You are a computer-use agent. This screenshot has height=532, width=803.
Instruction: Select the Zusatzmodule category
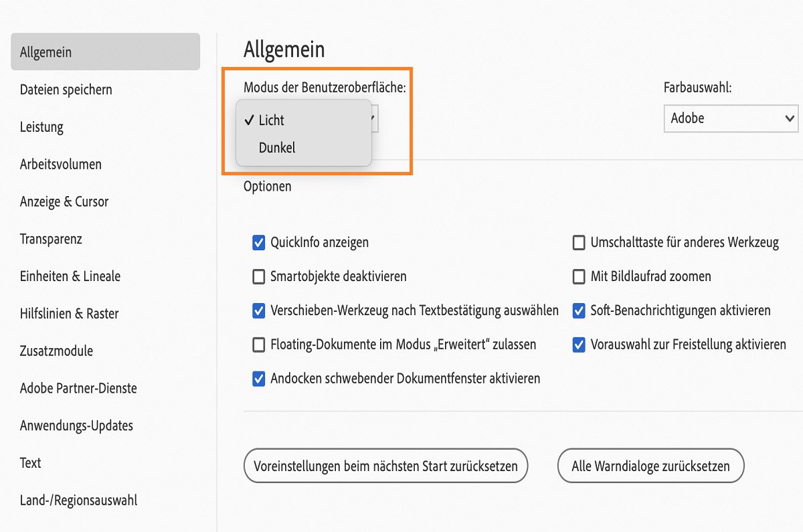56,351
